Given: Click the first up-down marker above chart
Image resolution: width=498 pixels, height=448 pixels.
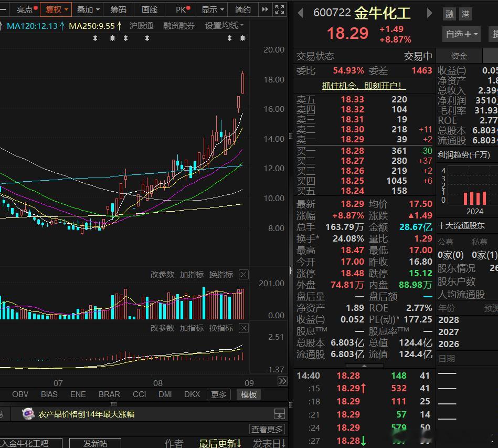Looking at the screenshot, I should tap(95, 38).
